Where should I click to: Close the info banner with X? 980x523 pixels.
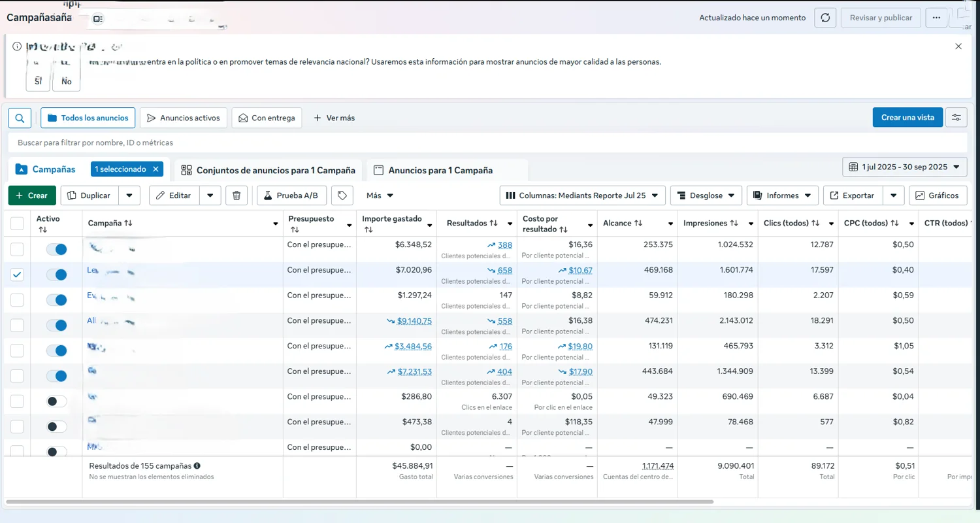958,46
